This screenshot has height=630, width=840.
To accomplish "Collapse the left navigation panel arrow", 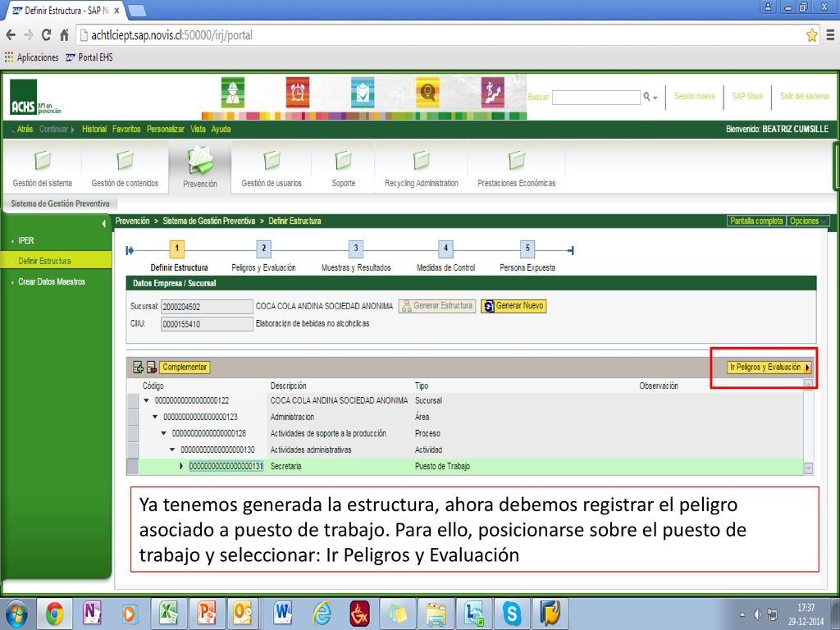I will [x=104, y=223].
